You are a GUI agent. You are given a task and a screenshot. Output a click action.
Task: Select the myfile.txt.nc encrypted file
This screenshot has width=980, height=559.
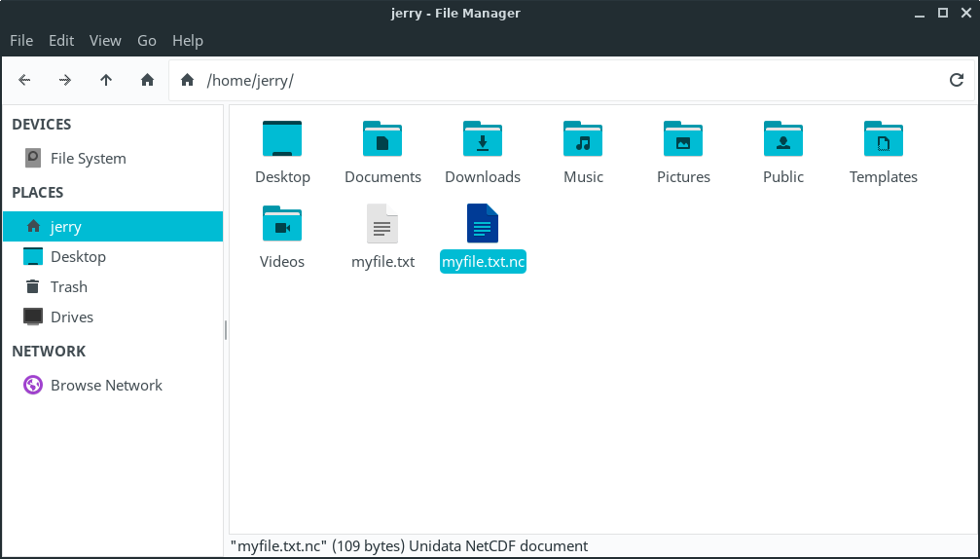tap(483, 225)
